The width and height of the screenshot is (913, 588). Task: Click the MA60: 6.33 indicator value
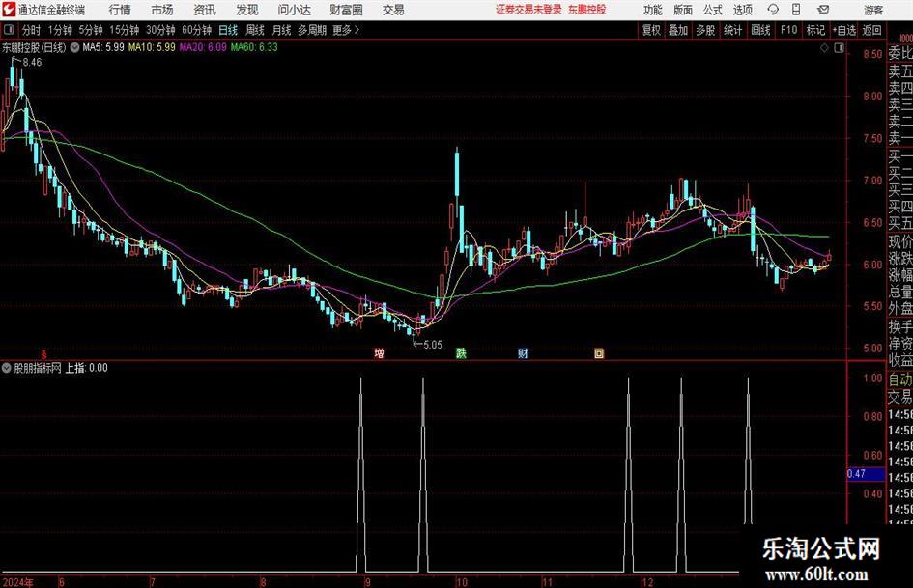(254, 47)
